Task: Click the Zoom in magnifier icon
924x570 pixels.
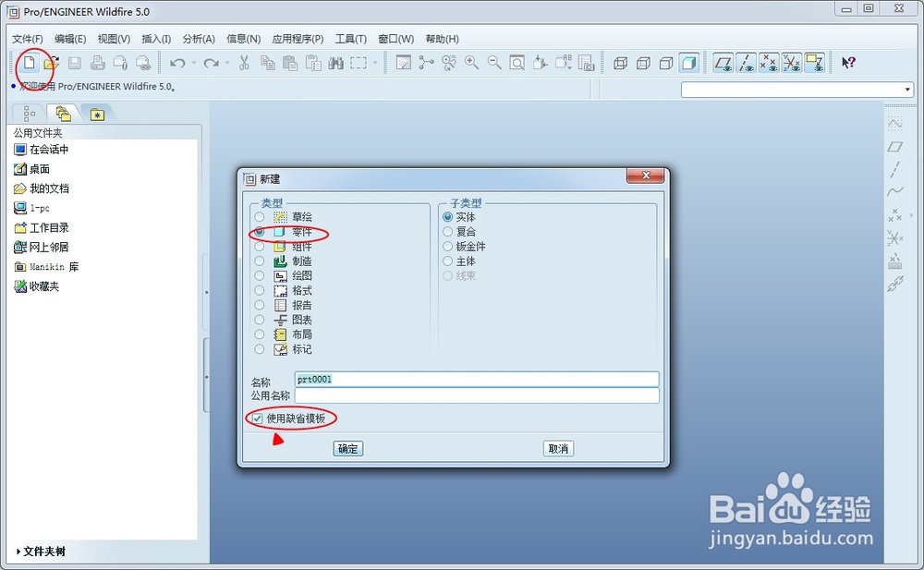Action: [471, 63]
